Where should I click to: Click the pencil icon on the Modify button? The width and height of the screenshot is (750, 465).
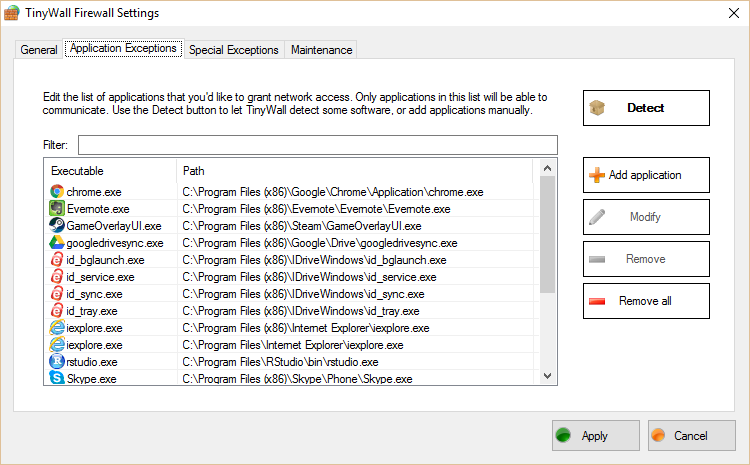pyautogui.click(x=597, y=217)
